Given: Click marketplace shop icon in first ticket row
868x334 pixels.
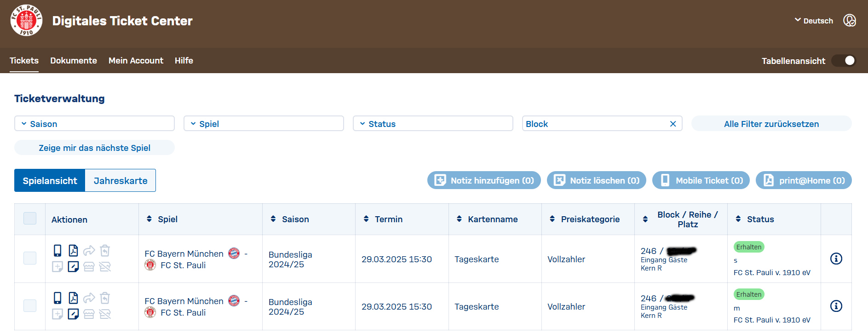Looking at the screenshot, I should pyautogui.click(x=89, y=266).
